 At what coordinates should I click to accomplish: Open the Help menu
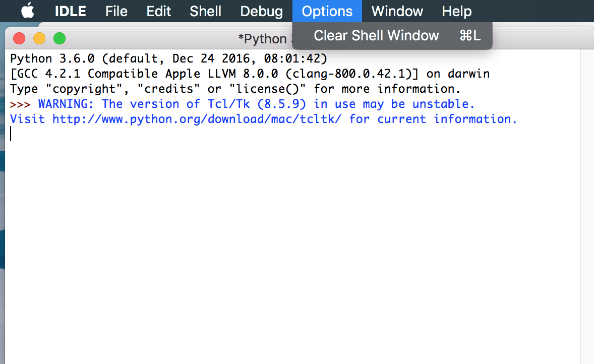click(456, 11)
